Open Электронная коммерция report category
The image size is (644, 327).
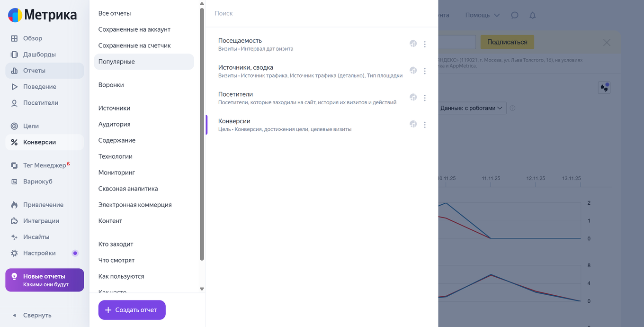click(135, 205)
